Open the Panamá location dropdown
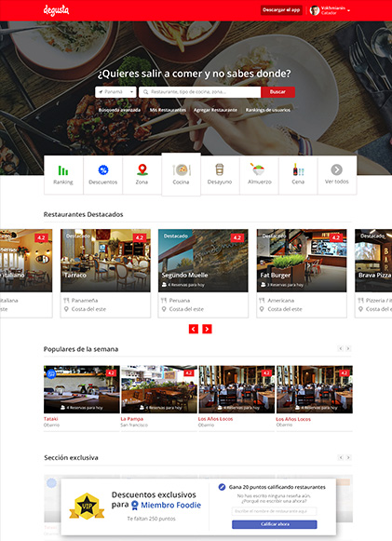Screen dimensions: 392x541 pos(115,92)
